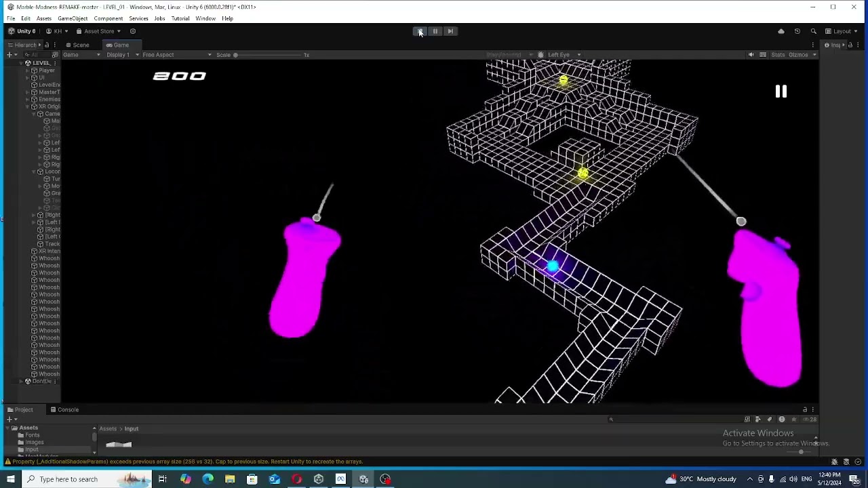Click the cloud services icon

click(781, 31)
